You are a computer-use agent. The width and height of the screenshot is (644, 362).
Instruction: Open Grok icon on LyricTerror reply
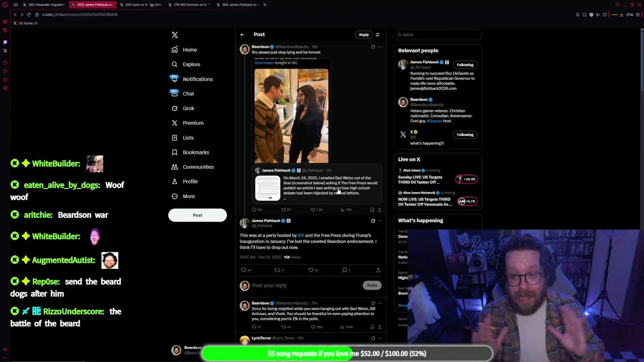click(373, 338)
